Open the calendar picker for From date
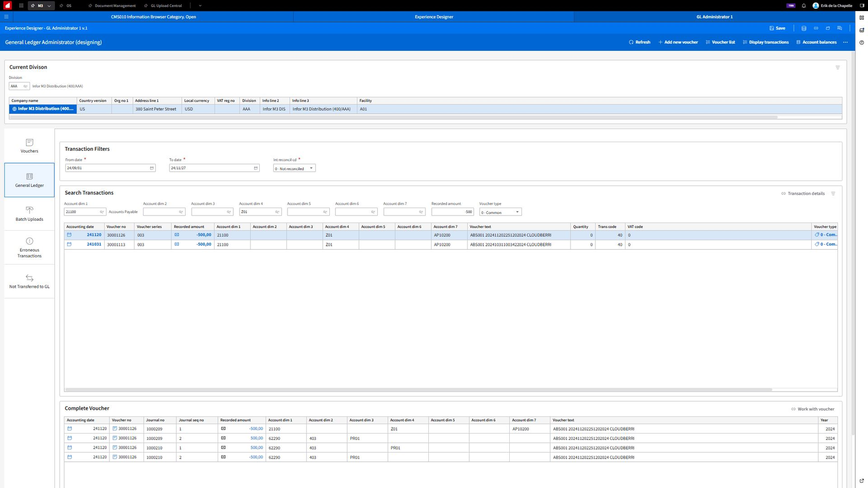 (x=152, y=168)
